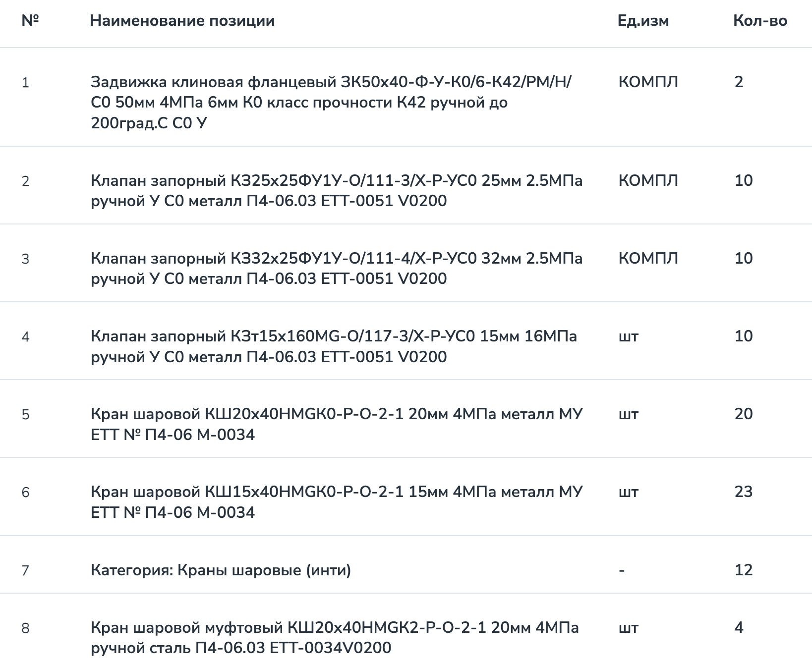The image size is (812, 665).
Task: Click the «№» column header
Action: coord(30,21)
